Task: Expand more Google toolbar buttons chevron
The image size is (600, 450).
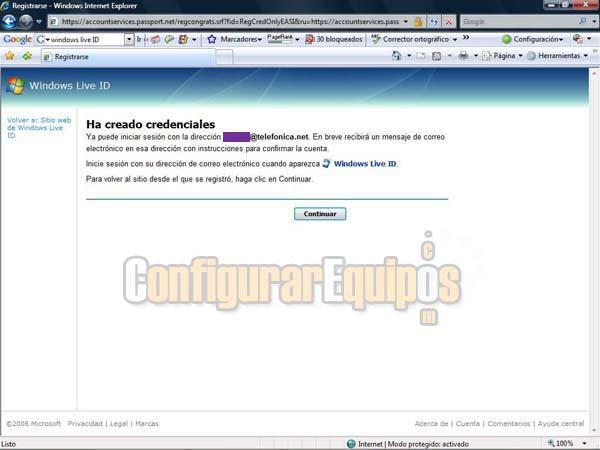Action: (466, 38)
